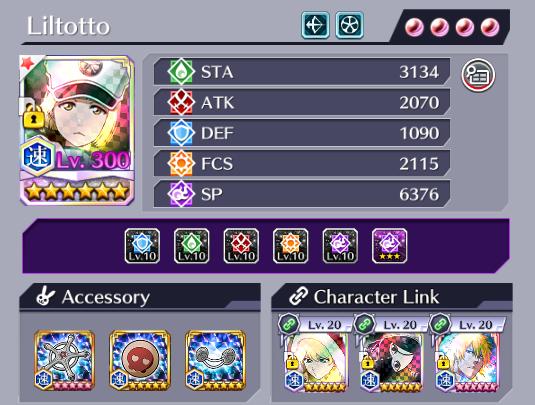Open the red skull pill accessory slot
This screenshot has height=405, width=535.
point(140,360)
